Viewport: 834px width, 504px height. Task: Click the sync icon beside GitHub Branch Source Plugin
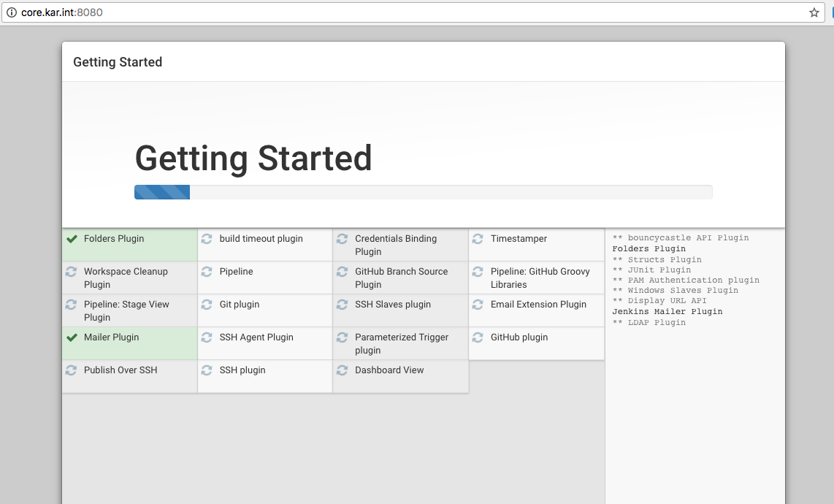click(x=342, y=272)
